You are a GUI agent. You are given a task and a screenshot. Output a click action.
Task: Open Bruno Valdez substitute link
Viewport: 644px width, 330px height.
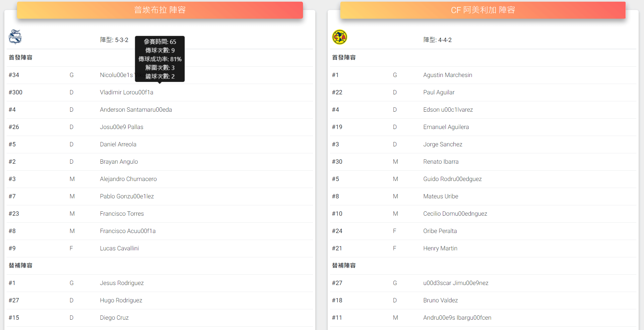(440, 300)
